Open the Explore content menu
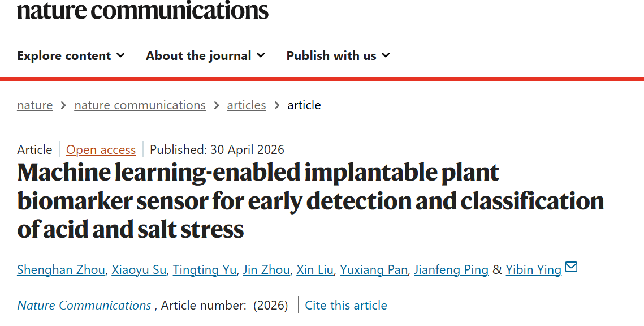The image size is (644, 326). 71,55
